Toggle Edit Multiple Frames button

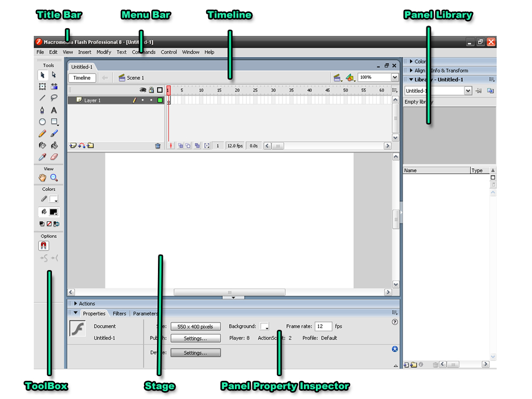pyautogui.click(x=197, y=146)
